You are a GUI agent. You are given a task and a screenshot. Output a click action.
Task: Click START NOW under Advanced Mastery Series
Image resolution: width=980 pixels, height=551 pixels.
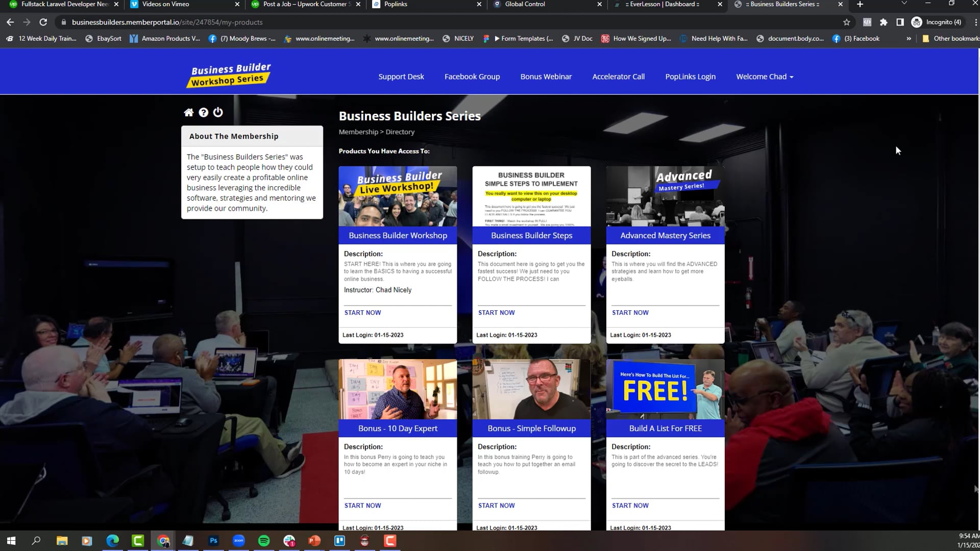(630, 312)
